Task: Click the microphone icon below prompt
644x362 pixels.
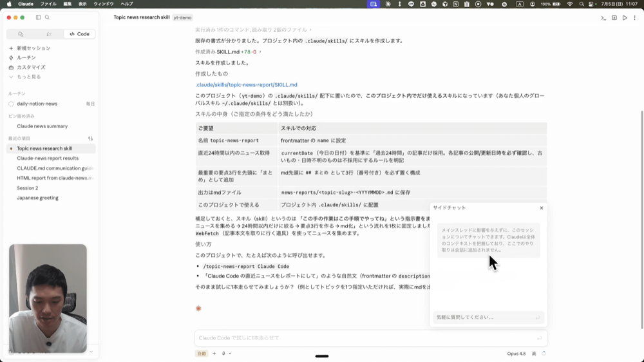Action: click(x=223, y=354)
